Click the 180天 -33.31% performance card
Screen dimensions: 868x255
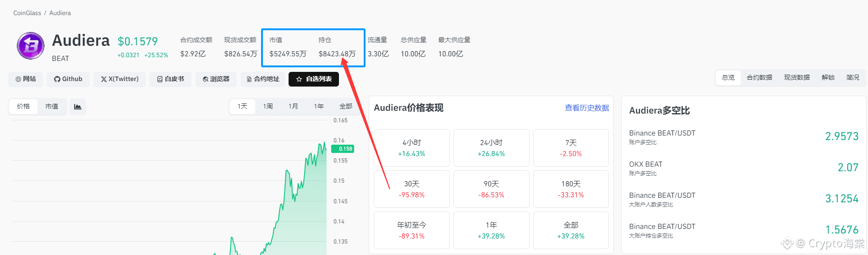pos(571,189)
